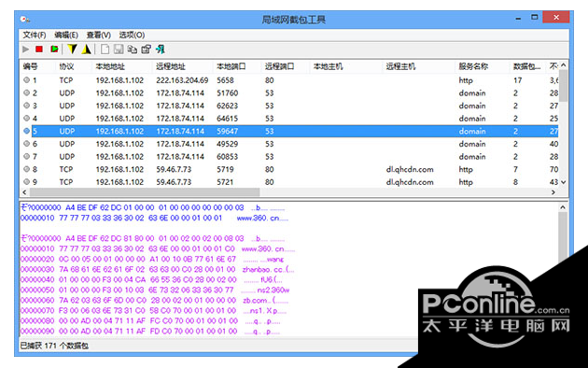The width and height of the screenshot is (588, 368).
Task: Click the horizontal scrollbar right arrow
Action: coord(553,192)
